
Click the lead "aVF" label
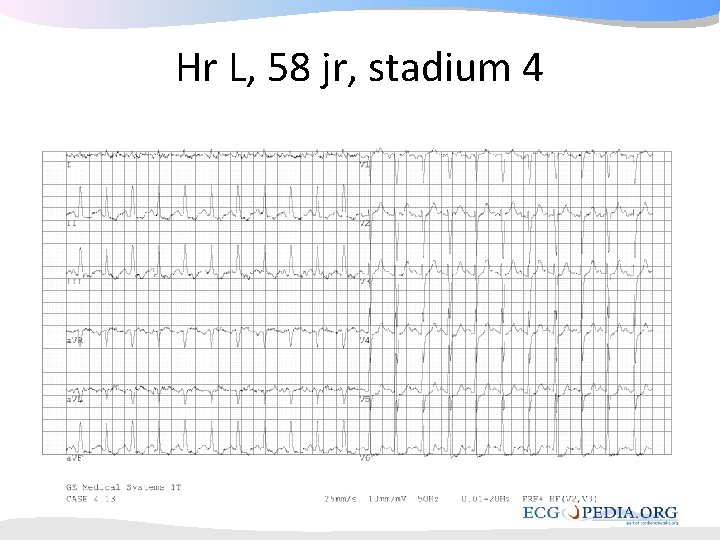(x=75, y=458)
